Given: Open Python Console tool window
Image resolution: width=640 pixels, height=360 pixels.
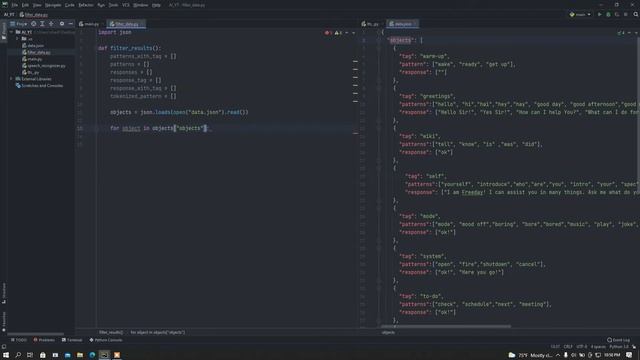Looking at the screenshot, I should (106, 340).
